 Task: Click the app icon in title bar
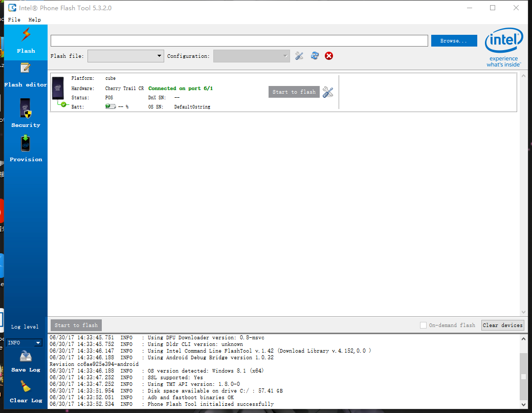[x=12, y=8]
